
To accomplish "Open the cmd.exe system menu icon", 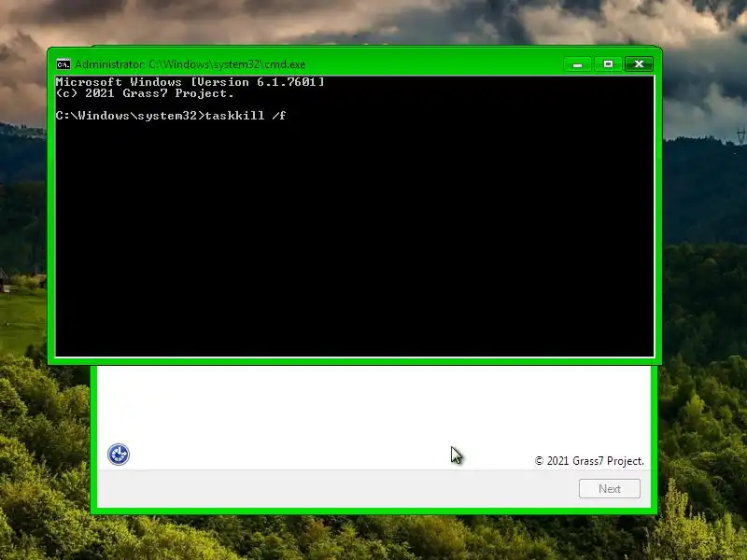I will [63, 64].
